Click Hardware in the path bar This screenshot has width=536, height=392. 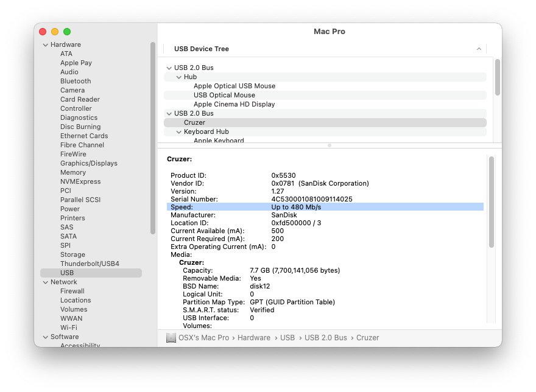pos(253,338)
